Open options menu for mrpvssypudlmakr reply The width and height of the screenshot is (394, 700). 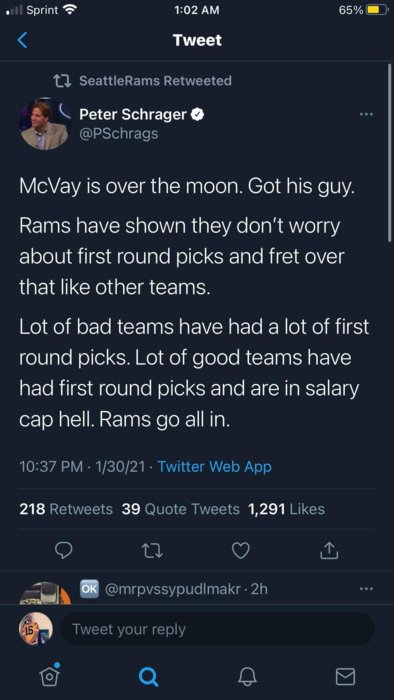point(365,589)
